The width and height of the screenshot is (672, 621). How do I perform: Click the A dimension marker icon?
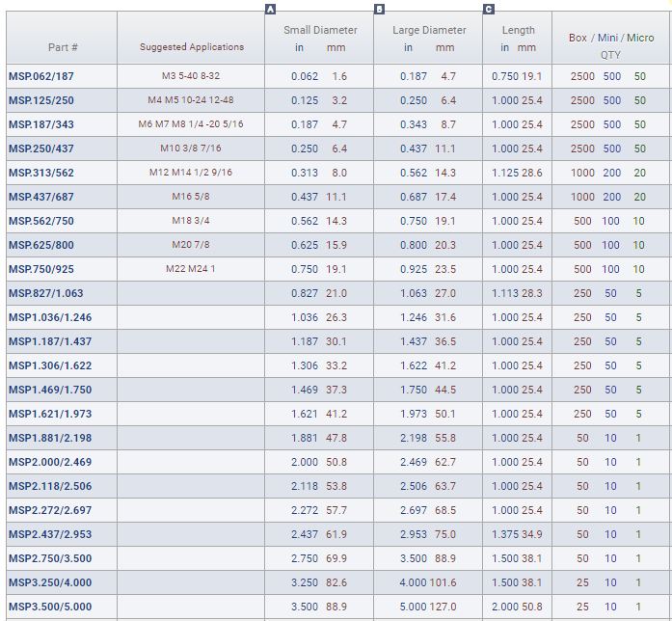pyautogui.click(x=270, y=10)
